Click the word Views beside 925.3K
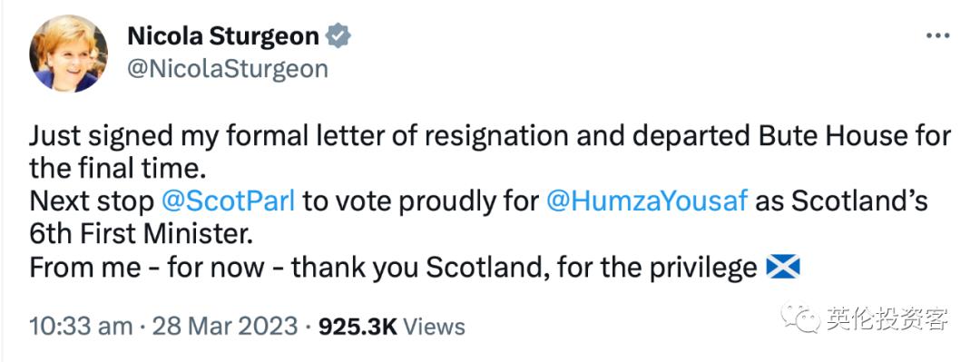 tap(434, 327)
